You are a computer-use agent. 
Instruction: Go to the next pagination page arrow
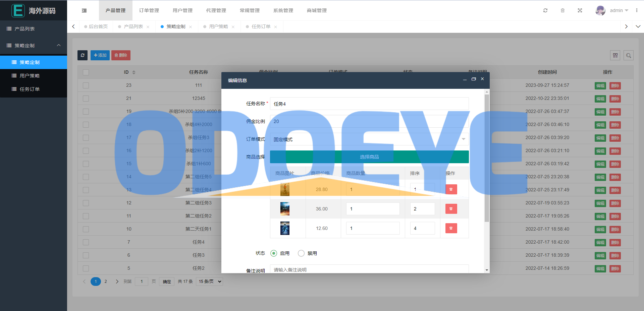pos(117,282)
